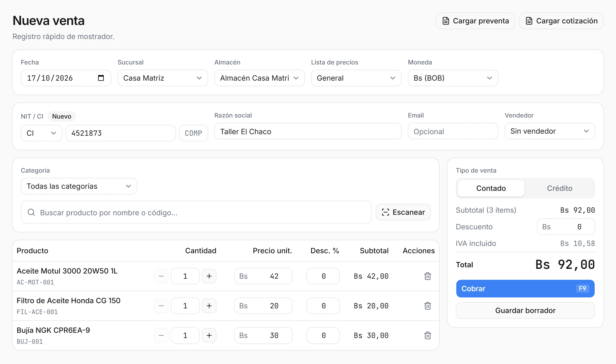Click quantity field of Filtro de Aceite Honda
Viewport: 616px width, 364px height.
tap(185, 306)
